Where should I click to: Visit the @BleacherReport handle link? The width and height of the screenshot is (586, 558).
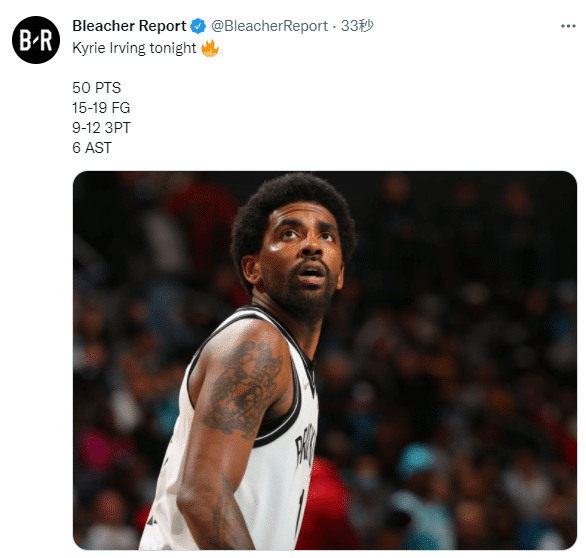(x=269, y=26)
